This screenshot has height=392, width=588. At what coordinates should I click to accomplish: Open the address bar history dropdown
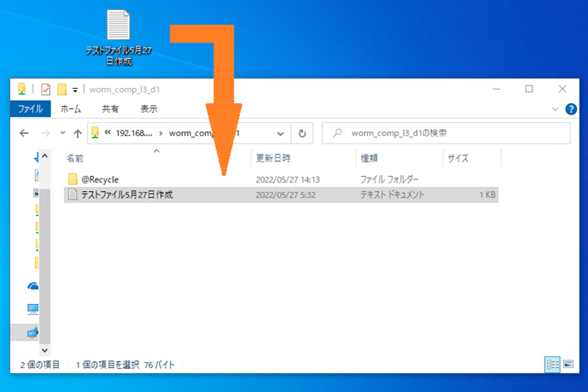pos(282,133)
